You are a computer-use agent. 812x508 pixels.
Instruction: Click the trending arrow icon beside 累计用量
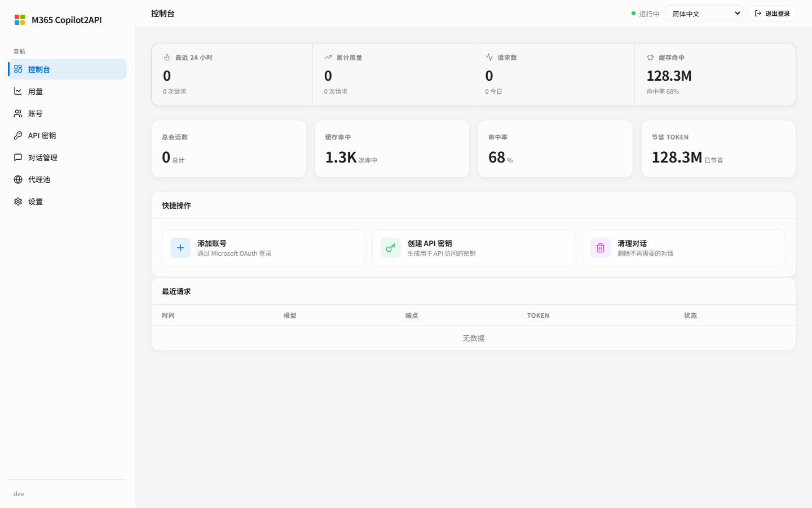coord(328,57)
